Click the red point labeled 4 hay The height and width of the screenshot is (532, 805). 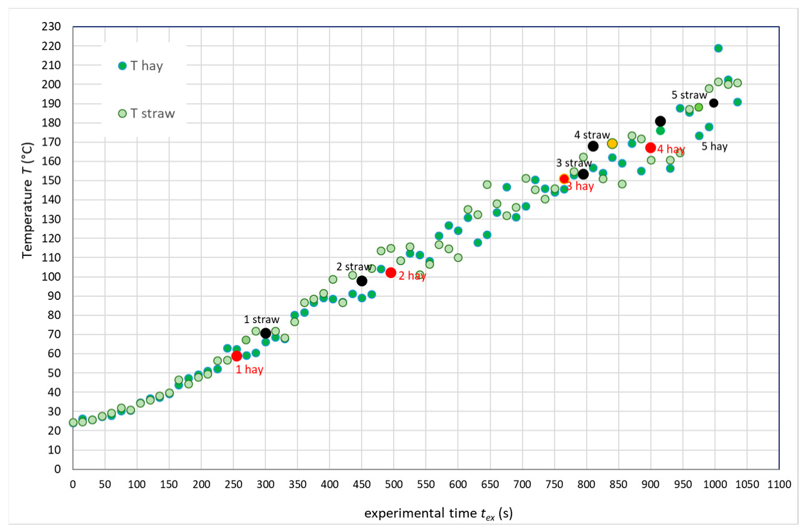650,148
